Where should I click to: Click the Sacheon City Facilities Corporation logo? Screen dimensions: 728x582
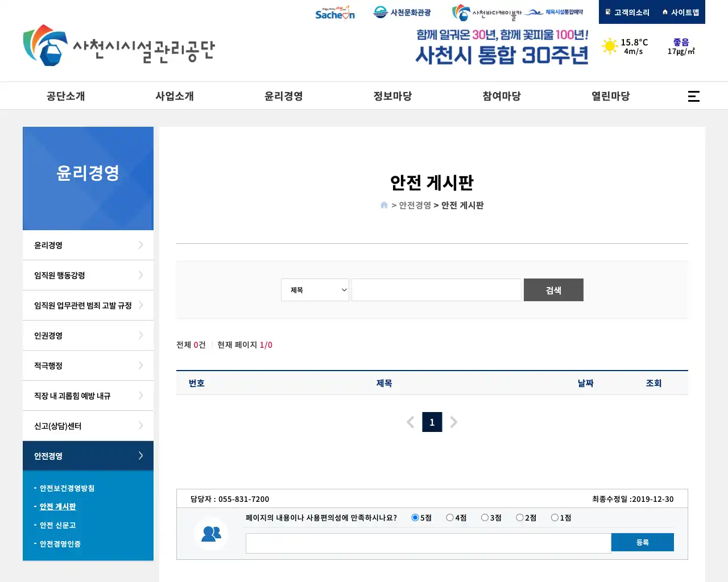119,46
